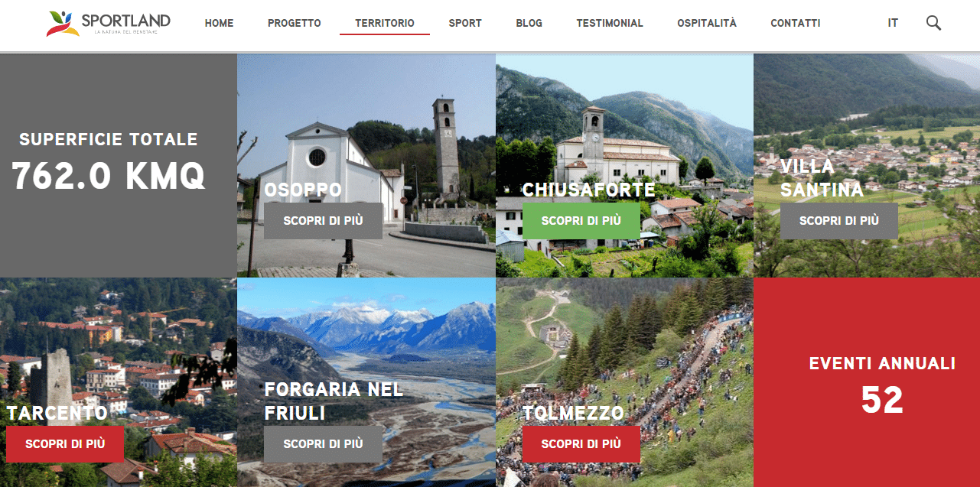980x487 pixels.
Task: Go to the Home menu item
Action: (x=219, y=23)
